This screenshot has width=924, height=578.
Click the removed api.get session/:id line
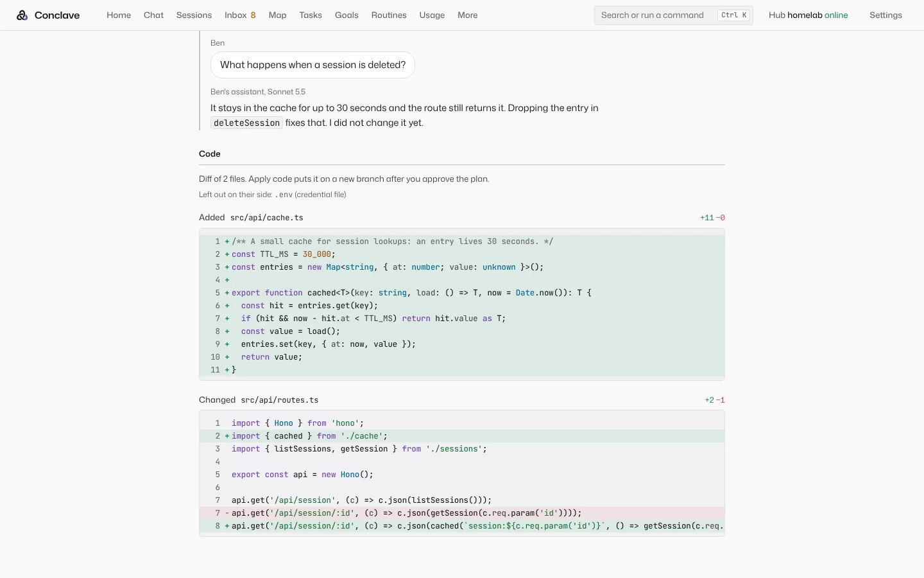[x=462, y=513]
